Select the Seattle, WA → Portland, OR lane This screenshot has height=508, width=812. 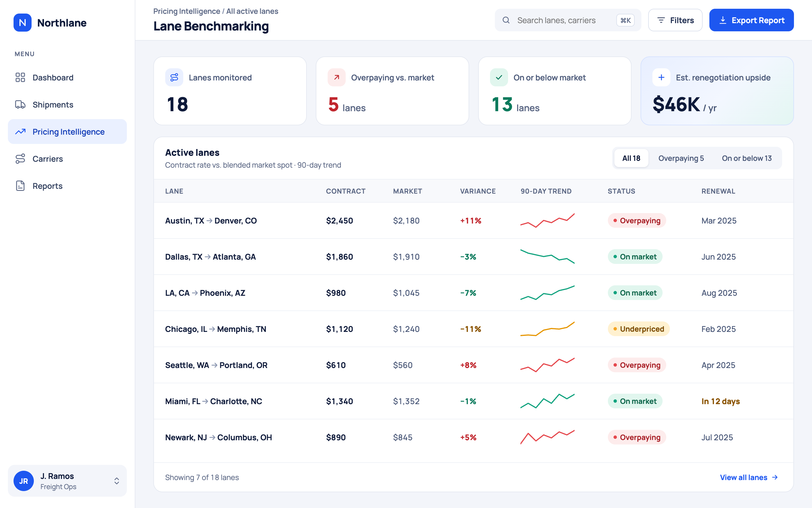473,365
